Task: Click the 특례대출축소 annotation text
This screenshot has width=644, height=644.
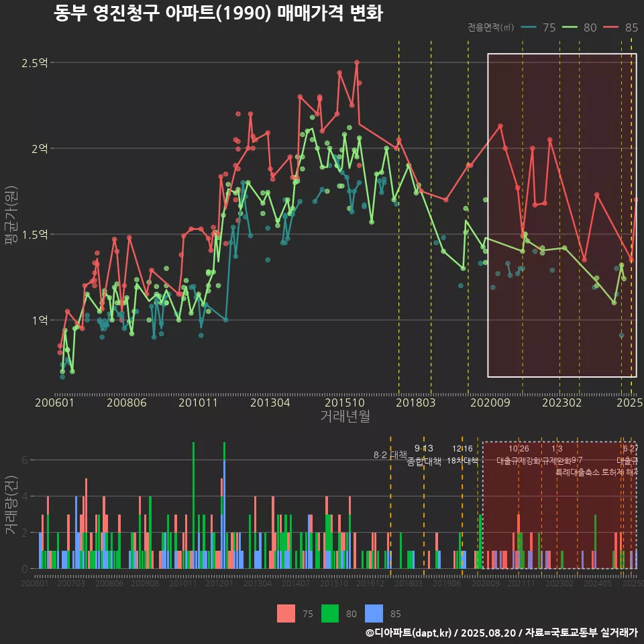Action: [578, 472]
